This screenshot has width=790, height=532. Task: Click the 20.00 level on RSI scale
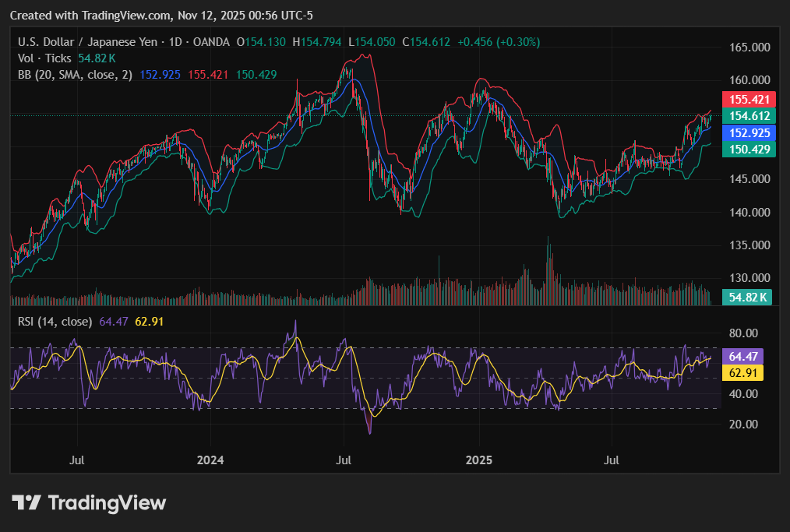[743, 425]
